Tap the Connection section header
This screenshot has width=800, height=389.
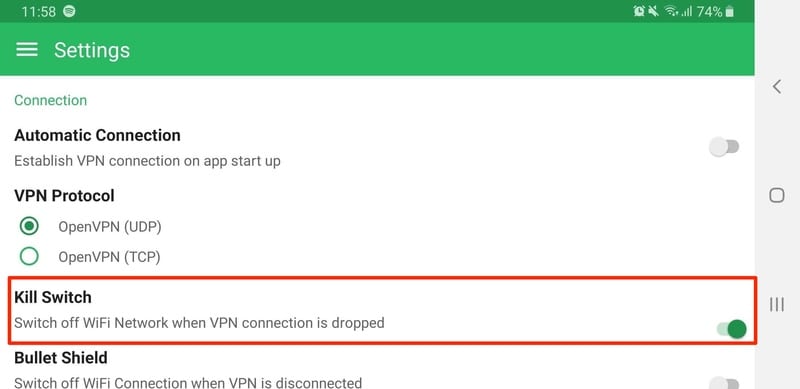51,100
